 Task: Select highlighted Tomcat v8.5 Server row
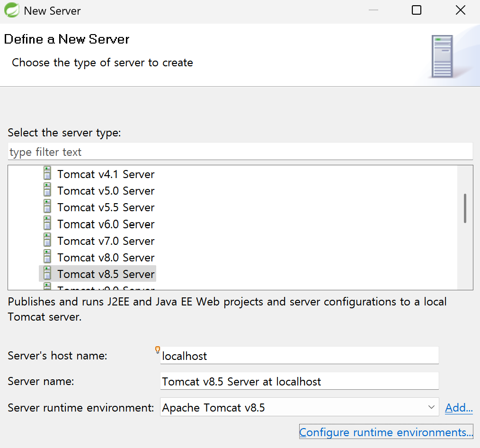coord(98,274)
